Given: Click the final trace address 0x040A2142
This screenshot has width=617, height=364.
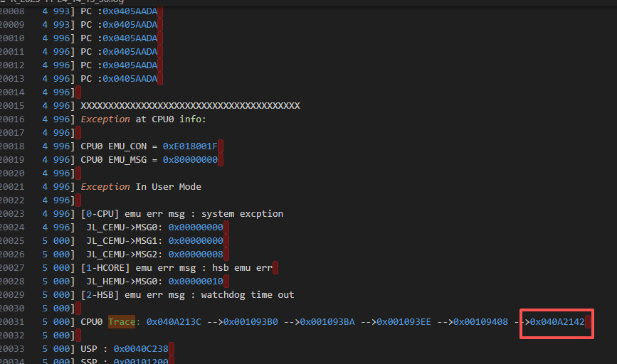Looking at the screenshot, I should pos(557,322).
